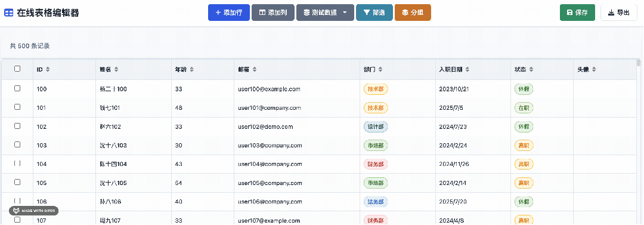This screenshot has width=644, height=225.
Task: Sort by the ID column arrows
Action: click(48, 69)
